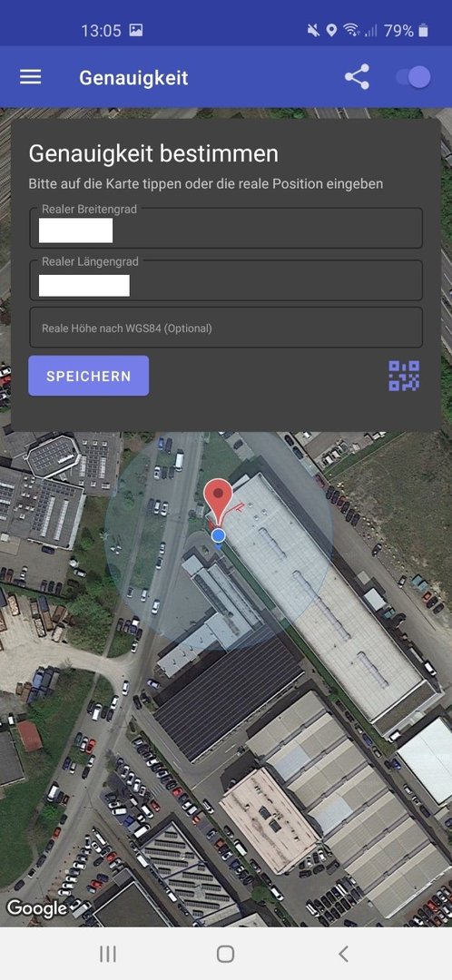Tap the location icon in status bar
Image resolution: width=452 pixels, height=980 pixels.
click(331, 30)
